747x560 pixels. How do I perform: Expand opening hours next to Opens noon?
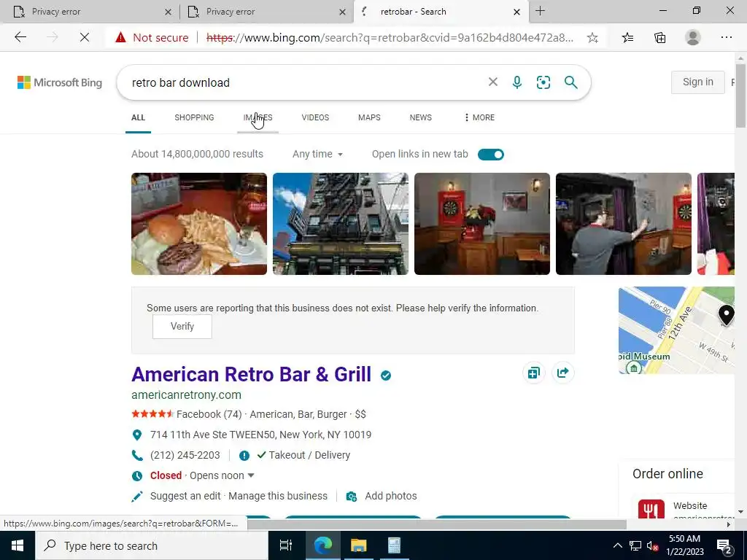251,475
